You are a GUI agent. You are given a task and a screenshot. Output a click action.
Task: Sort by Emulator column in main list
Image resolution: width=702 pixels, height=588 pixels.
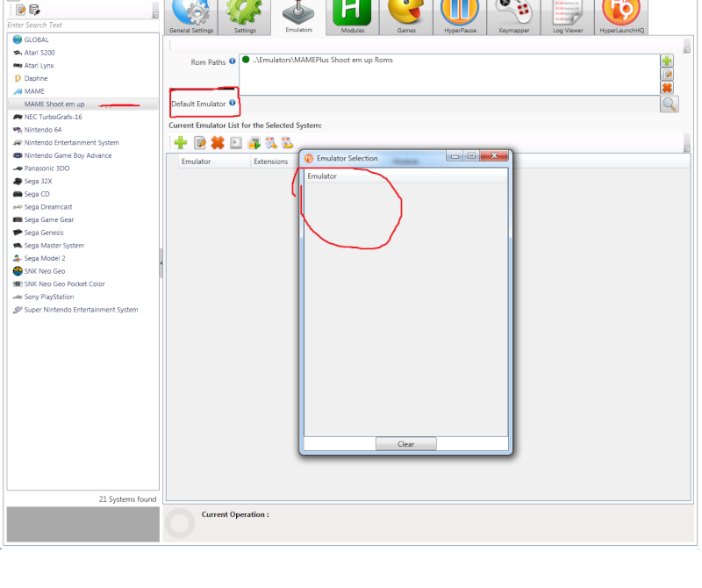[214, 161]
